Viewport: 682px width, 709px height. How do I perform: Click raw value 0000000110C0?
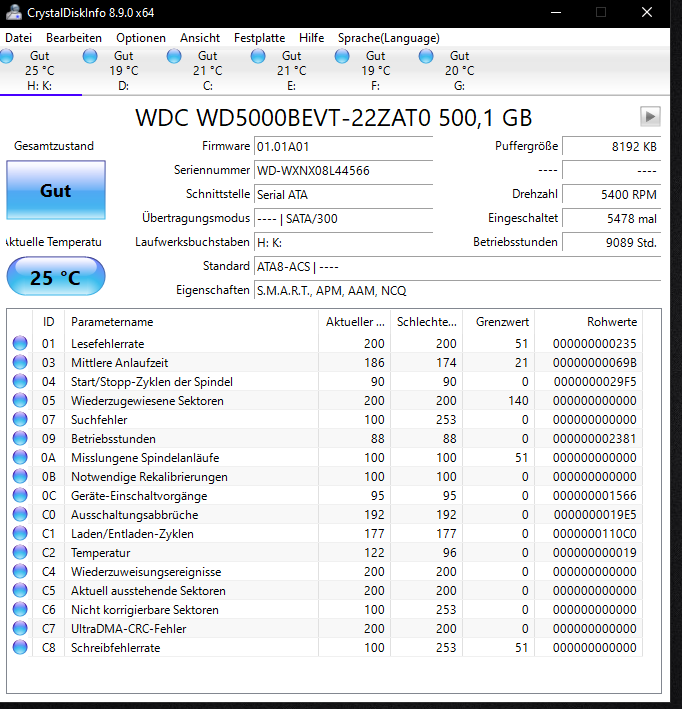pos(595,534)
